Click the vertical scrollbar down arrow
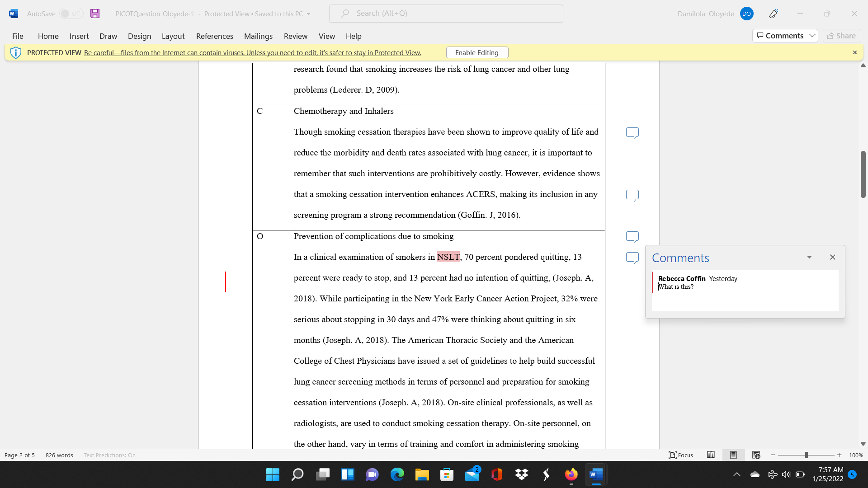Viewport: 868px width, 488px height. tap(863, 444)
